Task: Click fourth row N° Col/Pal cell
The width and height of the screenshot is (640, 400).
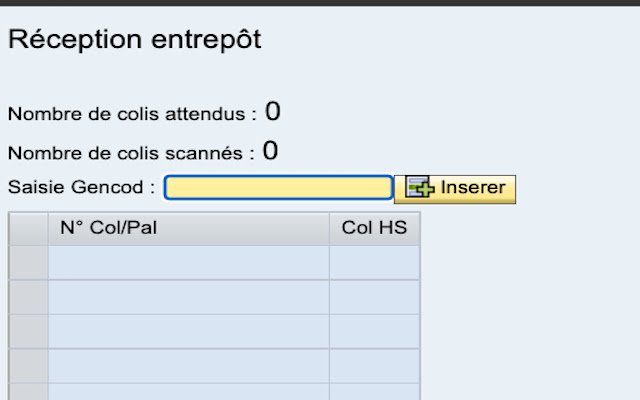Action: pos(188,365)
